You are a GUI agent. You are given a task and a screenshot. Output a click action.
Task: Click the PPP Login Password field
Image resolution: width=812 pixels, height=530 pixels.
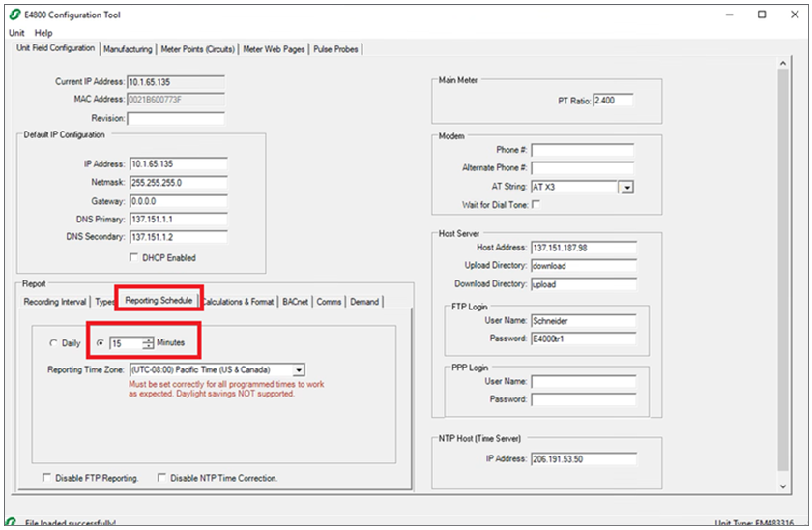coord(584,399)
